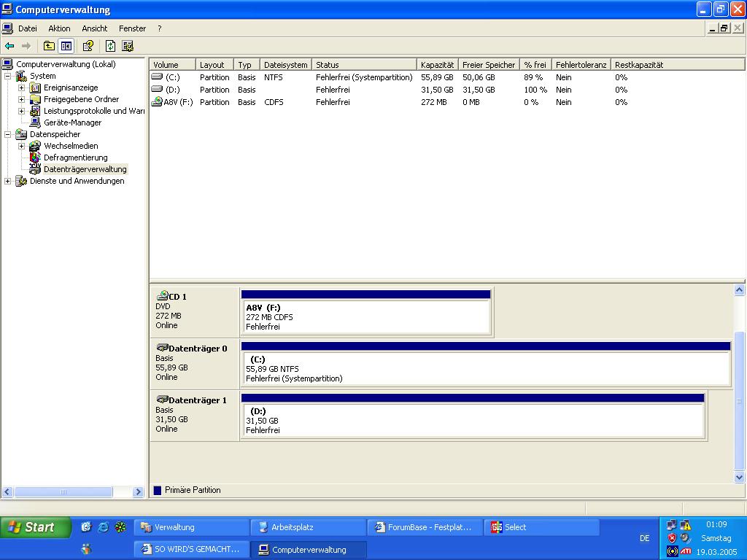Click the disk pane scroll-down arrow
Image resolution: width=747 pixels, height=560 pixels.
[740, 477]
